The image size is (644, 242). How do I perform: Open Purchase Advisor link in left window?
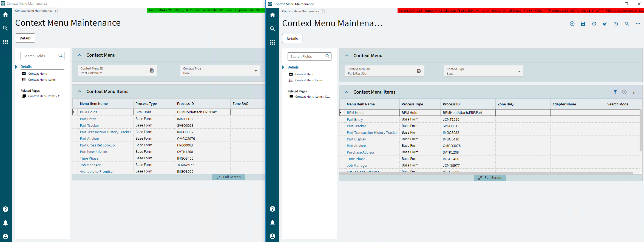tap(94, 152)
